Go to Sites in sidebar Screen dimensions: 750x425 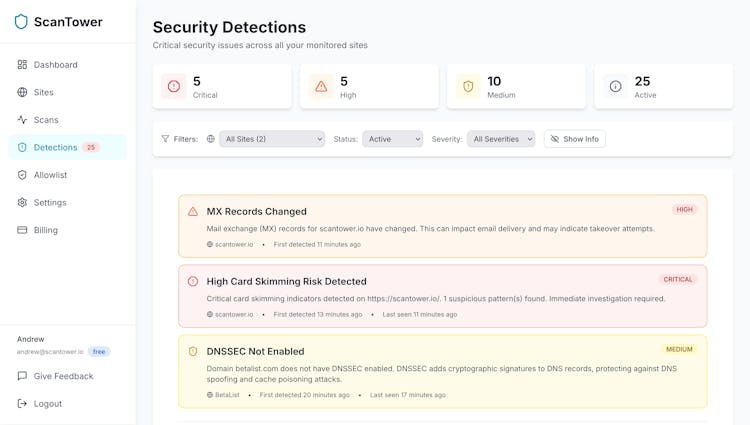(x=43, y=92)
